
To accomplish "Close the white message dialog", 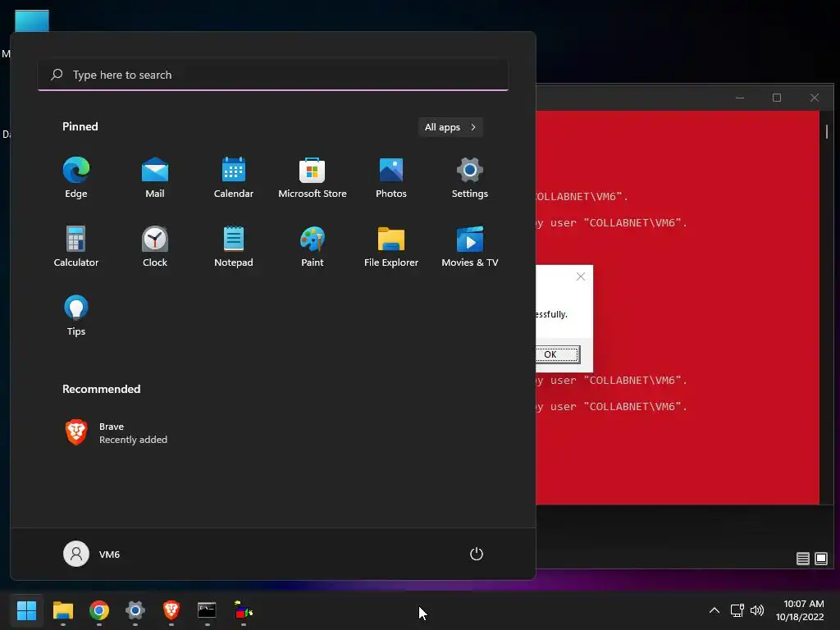I will tap(581, 276).
